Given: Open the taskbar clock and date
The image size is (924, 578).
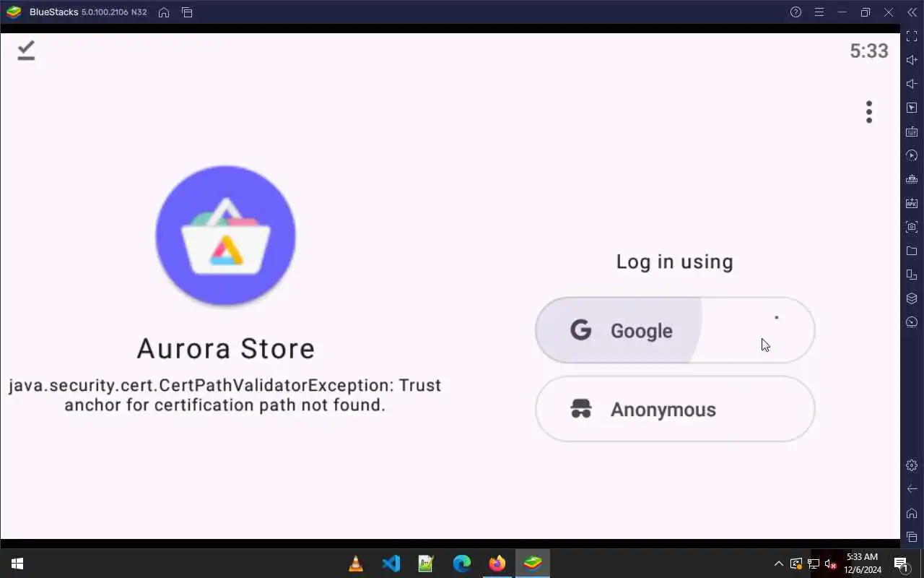Looking at the screenshot, I should pos(863,564).
